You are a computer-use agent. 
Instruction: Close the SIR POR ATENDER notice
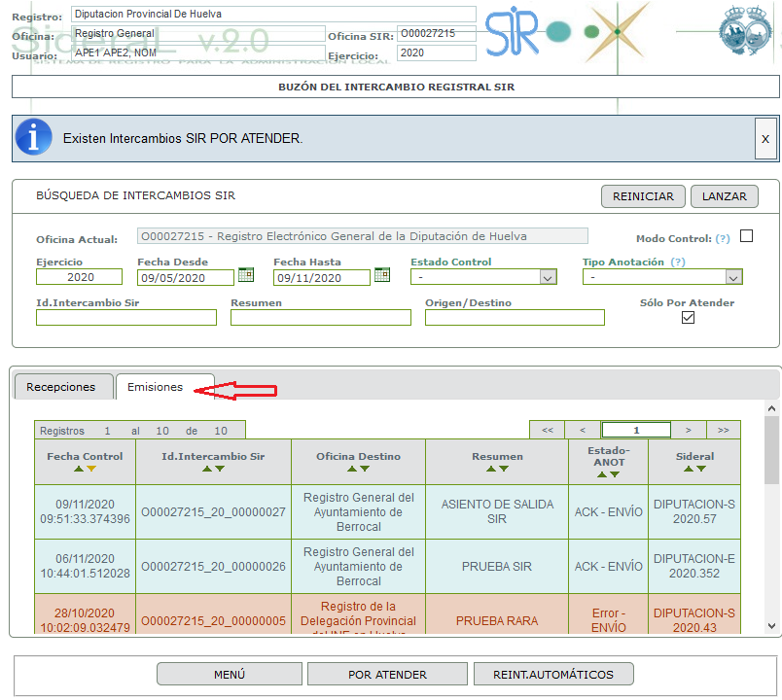click(765, 139)
